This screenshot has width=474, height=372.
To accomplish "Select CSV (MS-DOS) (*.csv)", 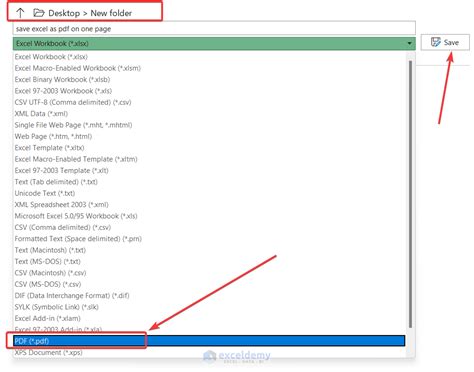I will (x=48, y=284).
